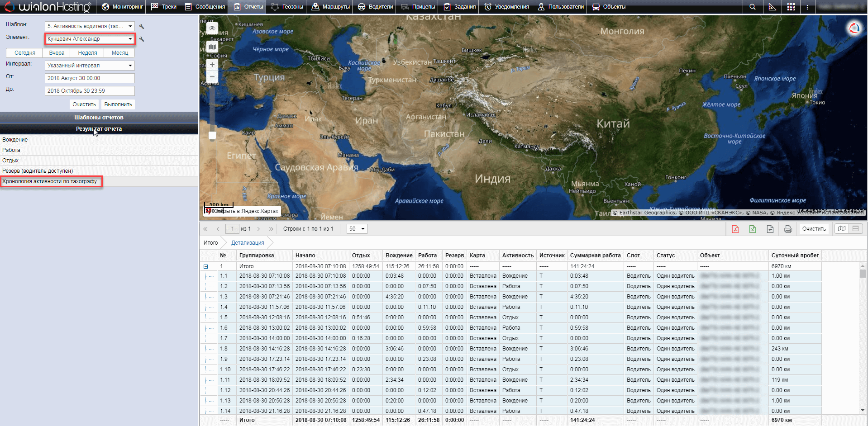Open the Интервал interval type dropdown

click(x=90, y=66)
